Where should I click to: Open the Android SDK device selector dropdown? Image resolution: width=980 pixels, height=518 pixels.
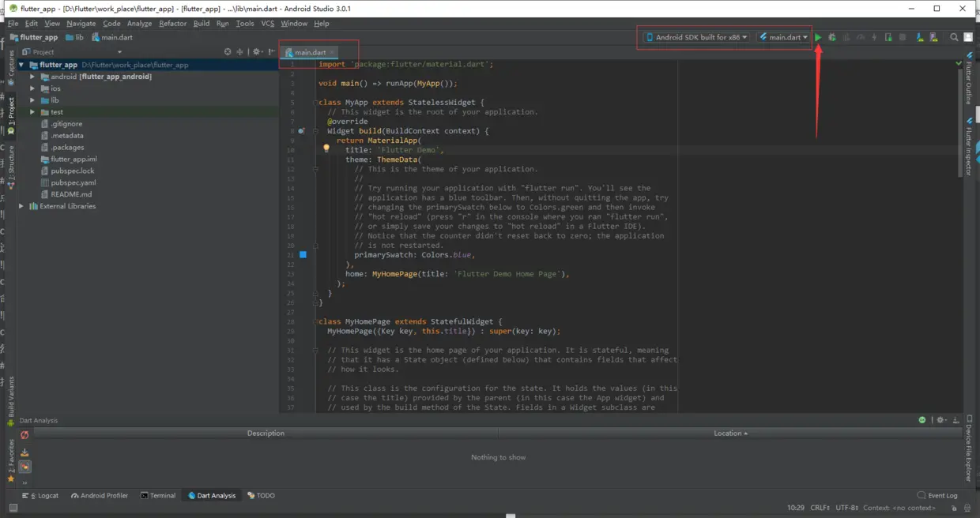click(695, 37)
